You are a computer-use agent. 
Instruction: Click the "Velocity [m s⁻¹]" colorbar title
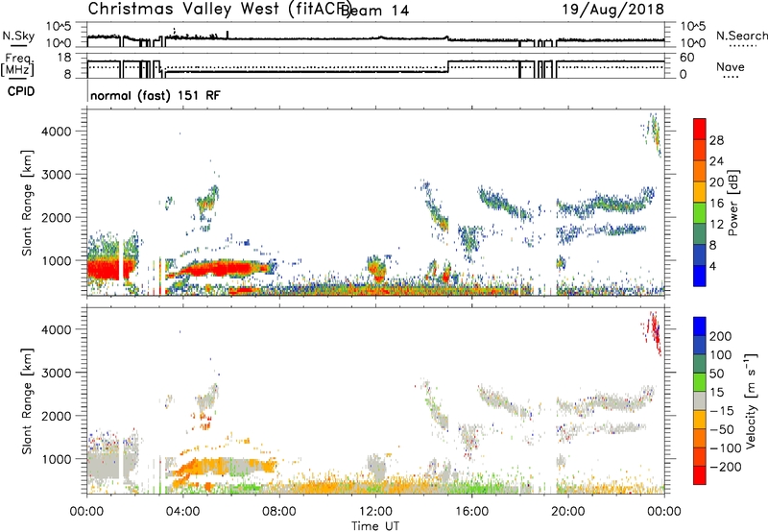(x=751, y=400)
